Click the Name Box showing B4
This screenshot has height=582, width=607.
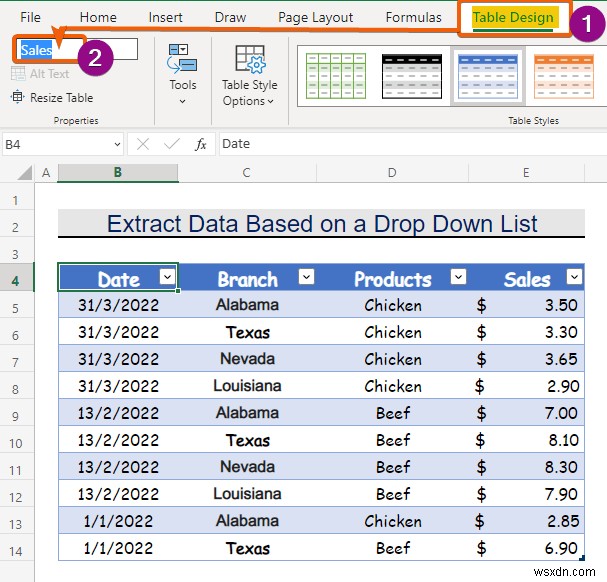tap(58, 144)
